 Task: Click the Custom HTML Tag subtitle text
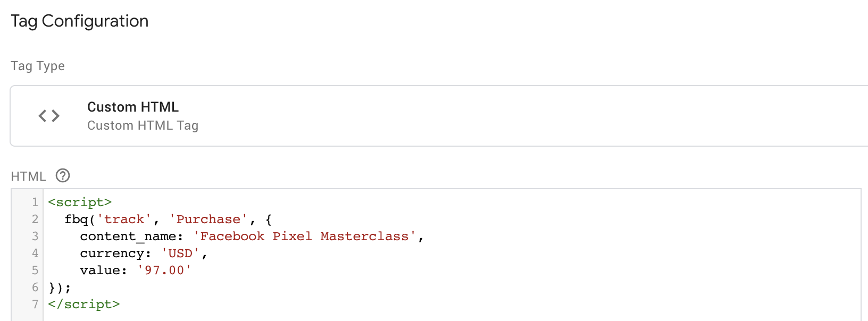click(143, 125)
